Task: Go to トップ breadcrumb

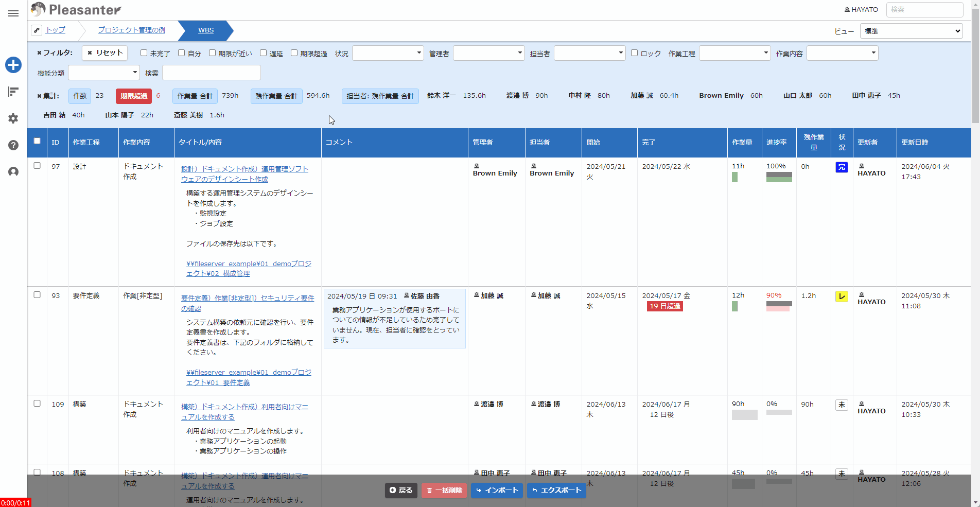Action: coord(56,30)
